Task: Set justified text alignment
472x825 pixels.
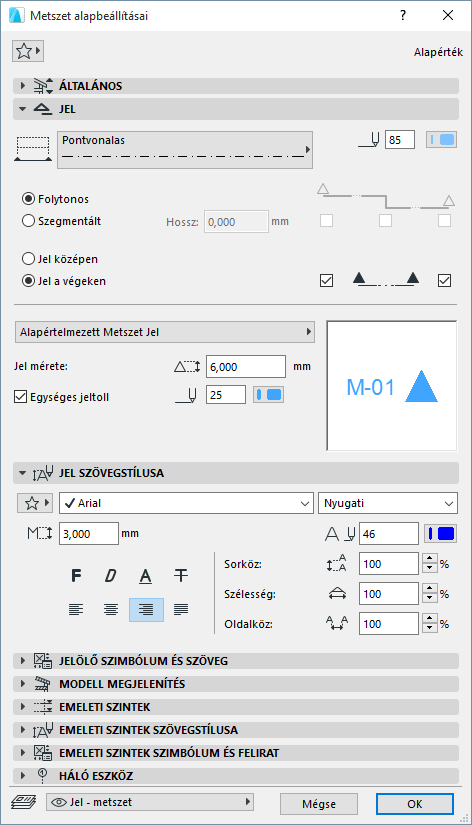Action: click(181, 609)
